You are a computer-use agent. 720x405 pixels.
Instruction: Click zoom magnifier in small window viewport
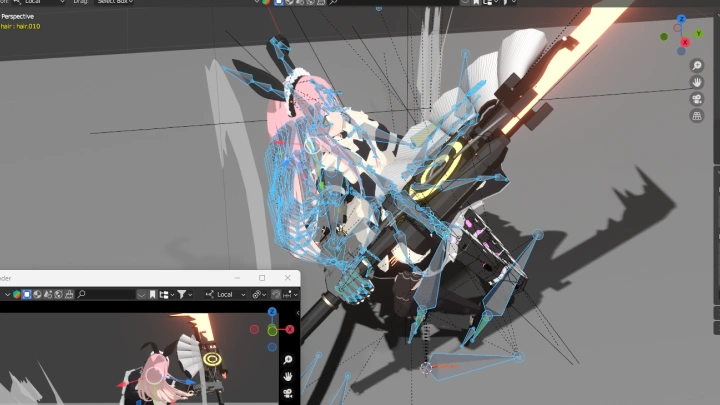click(x=288, y=360)
